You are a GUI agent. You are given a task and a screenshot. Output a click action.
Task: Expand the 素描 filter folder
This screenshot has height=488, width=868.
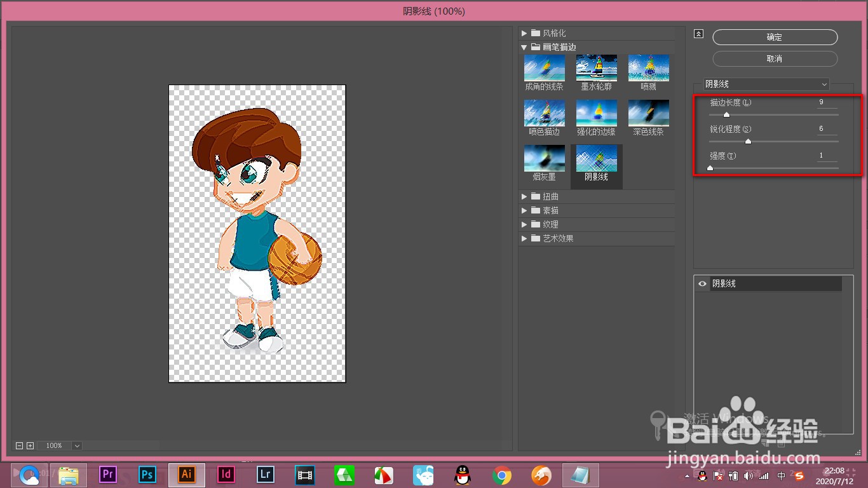point(524,210)
